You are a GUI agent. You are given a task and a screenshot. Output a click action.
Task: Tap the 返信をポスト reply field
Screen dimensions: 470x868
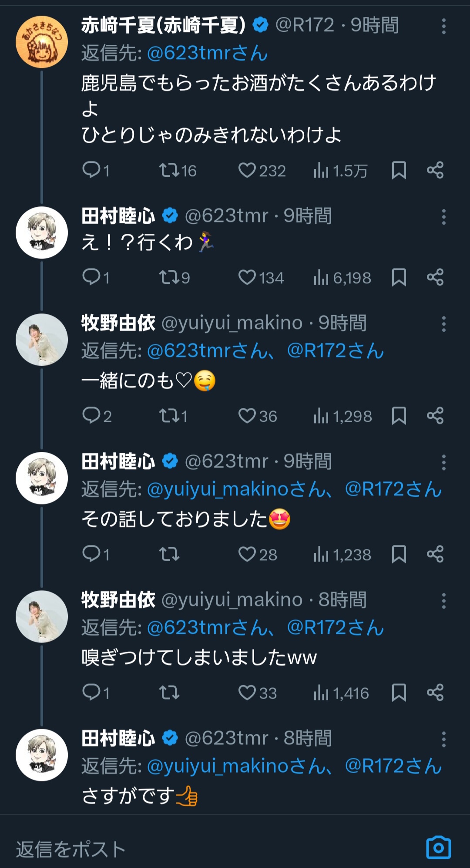click(x=174, y=849)
